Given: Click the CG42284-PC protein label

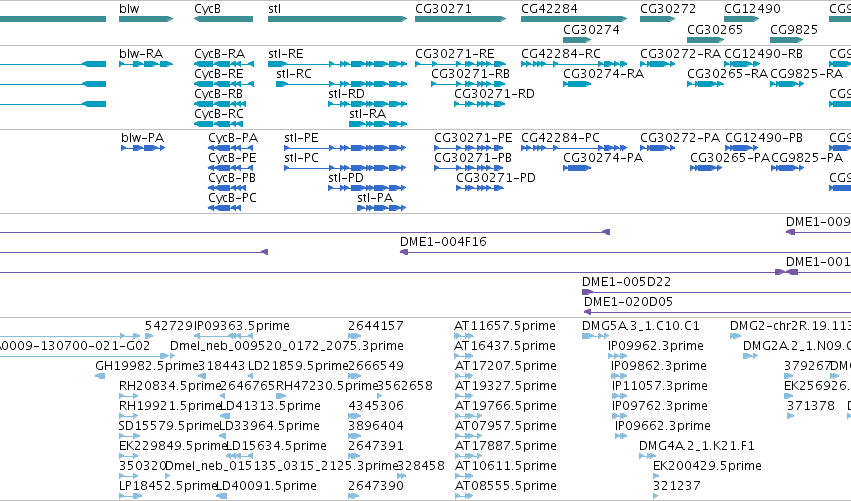Looking at the screenshot, I should [x=560, y=138].
